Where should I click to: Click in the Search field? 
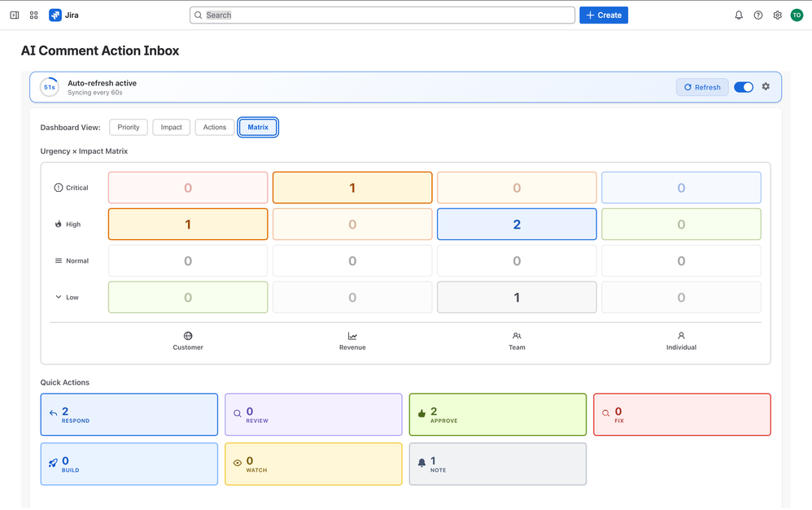pos(382,15)
